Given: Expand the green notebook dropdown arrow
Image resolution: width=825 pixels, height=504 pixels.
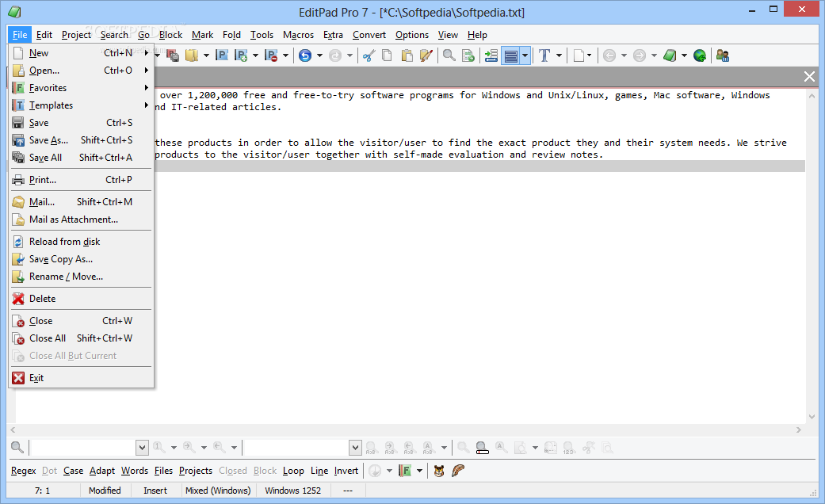Looking at the screenshot, I should (x=684, y=55).
